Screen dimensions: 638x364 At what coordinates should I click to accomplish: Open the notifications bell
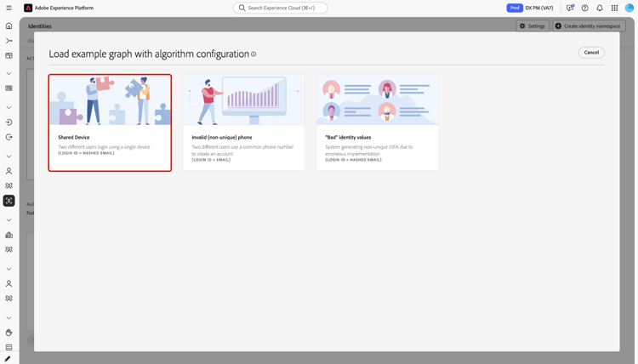tap(600, 8)
